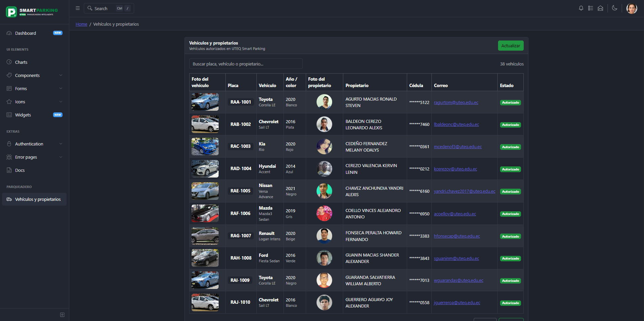Click the top Search box
The width and height of the screenshot is (644, 321).
click(109, 8)
